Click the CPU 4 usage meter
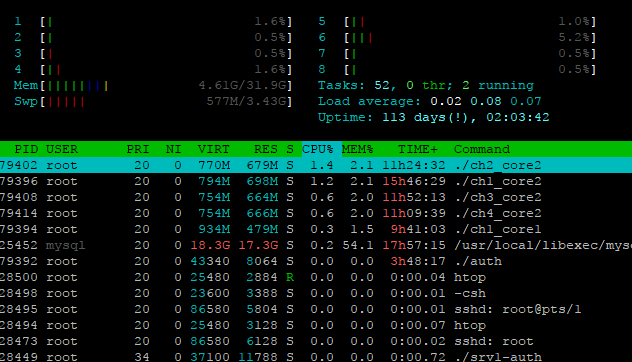Screen dimensions: 632x362 click(x=153, y=69)
